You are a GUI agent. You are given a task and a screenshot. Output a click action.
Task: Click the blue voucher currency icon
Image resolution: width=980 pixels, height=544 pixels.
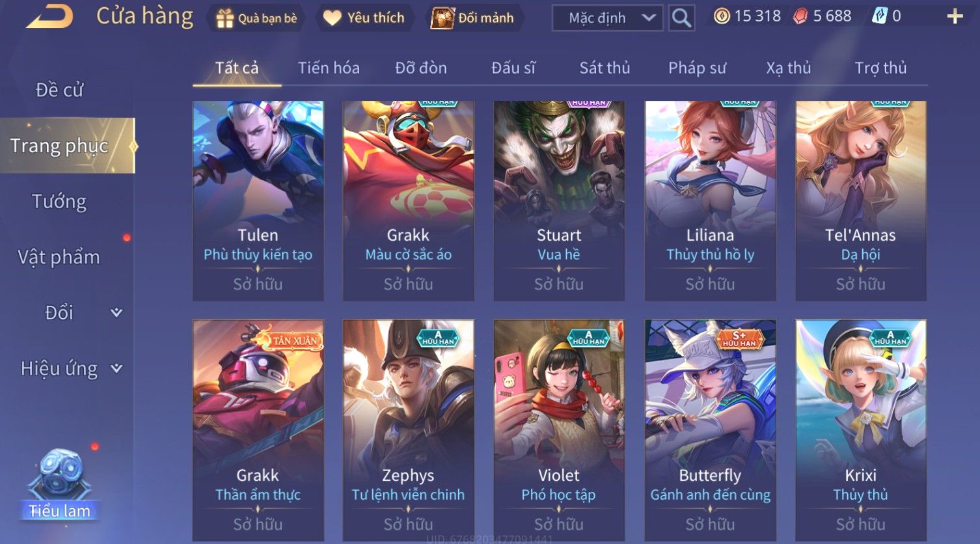[879, 17]
